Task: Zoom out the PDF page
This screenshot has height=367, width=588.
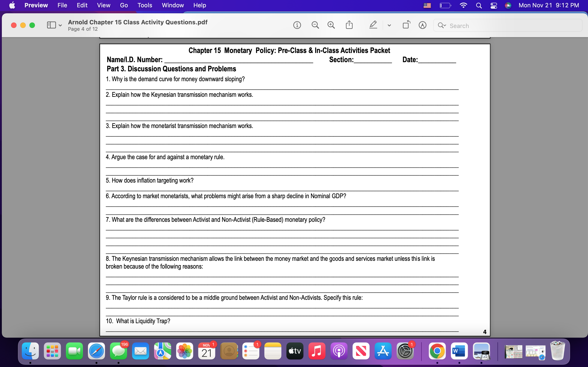Action: pos(315,25)
